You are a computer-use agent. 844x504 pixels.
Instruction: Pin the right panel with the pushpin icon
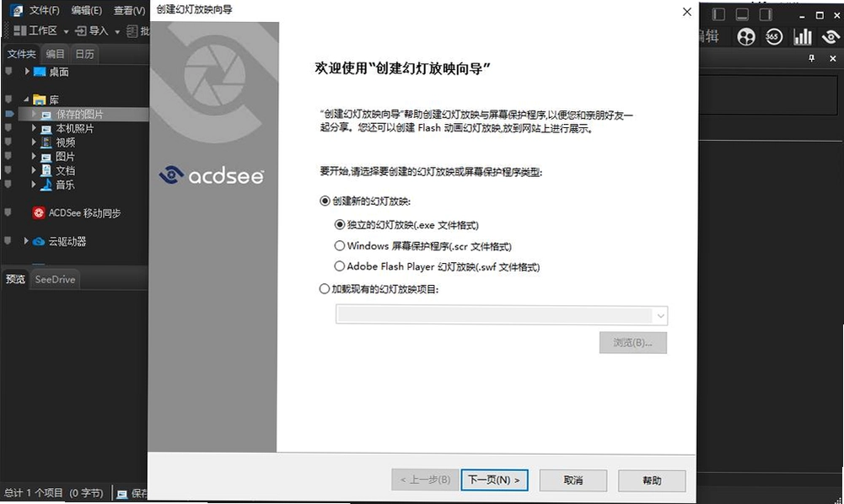click(812, 58)
